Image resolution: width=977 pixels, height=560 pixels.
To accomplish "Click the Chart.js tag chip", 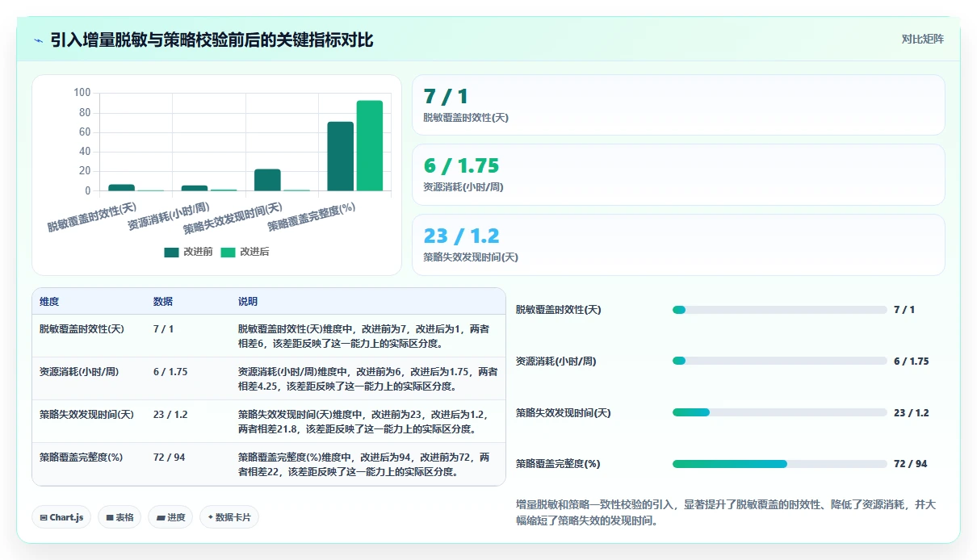I will tap(61, 517).
